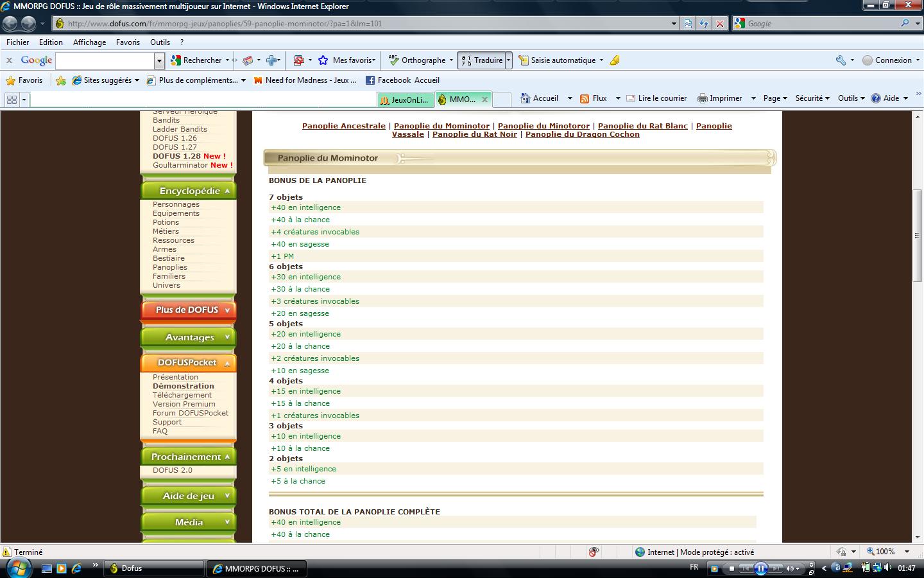Click the Imprimer printer icon
The image size is (924, 578).
tap(703, 98)
